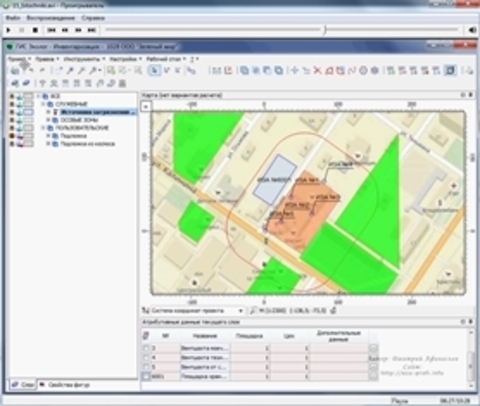Click the Воспроизведение menu in the player

[x=51, y=18]
